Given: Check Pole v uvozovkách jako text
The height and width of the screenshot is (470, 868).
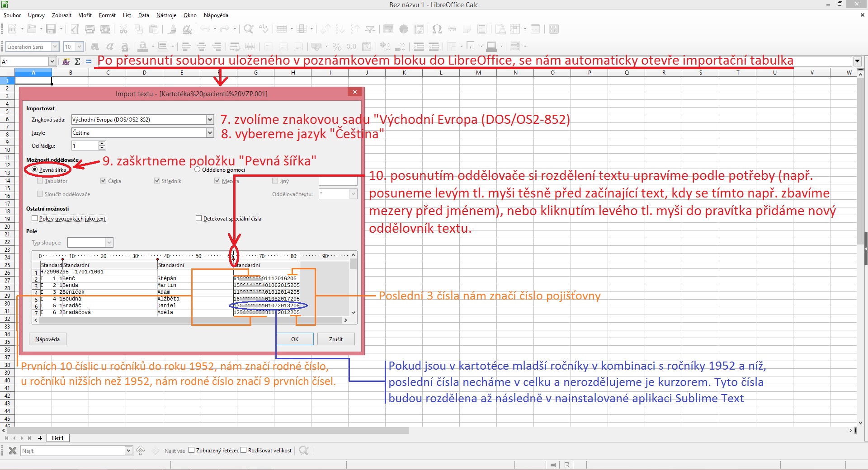Looking at the screenshot, I should [x=35, y=218].
